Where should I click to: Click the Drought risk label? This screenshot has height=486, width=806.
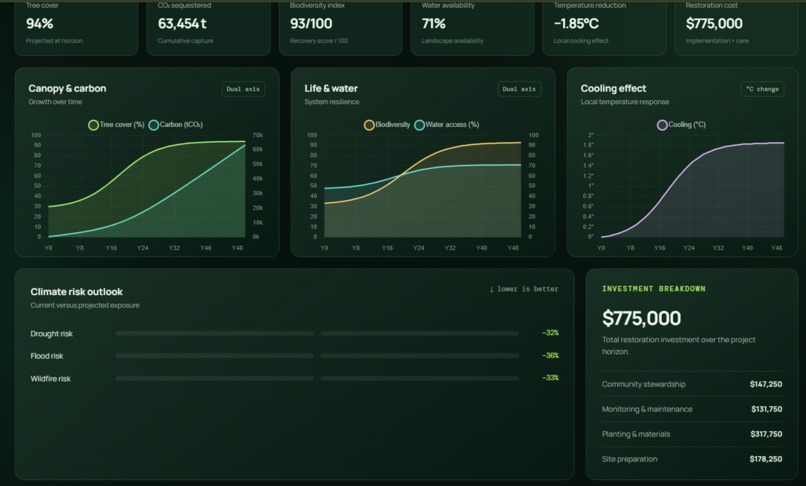click(x=51, y=334)
